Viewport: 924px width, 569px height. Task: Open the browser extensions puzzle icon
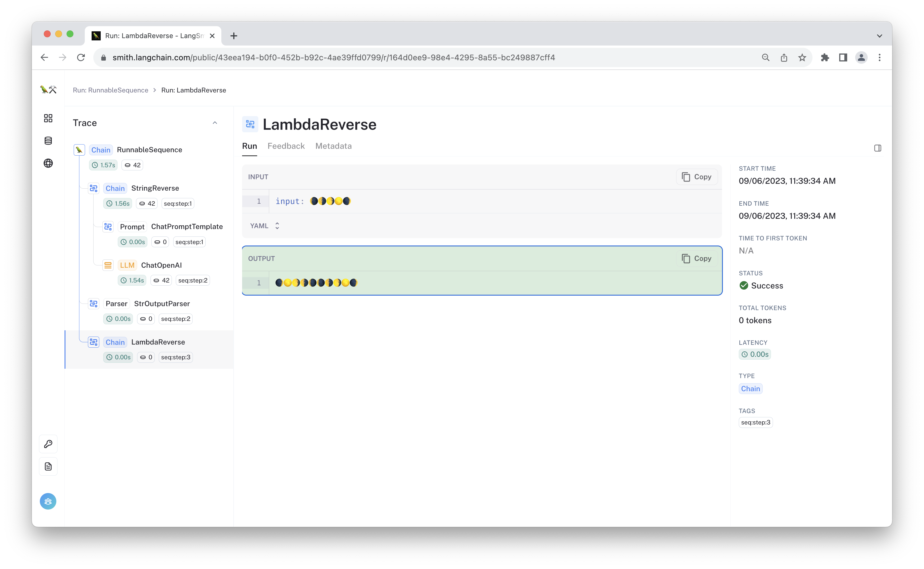[x=825, y=57]
